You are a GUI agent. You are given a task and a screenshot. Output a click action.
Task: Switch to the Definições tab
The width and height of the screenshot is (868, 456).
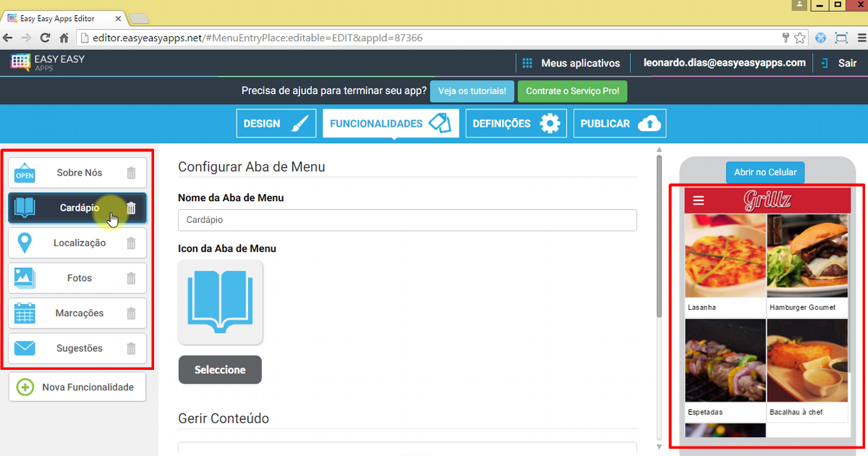516,124
